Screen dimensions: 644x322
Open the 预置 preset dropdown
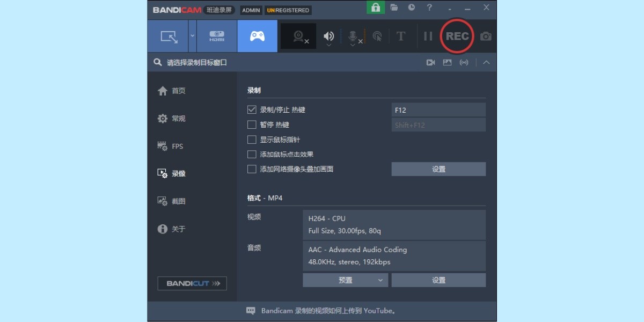coord(345,280)
